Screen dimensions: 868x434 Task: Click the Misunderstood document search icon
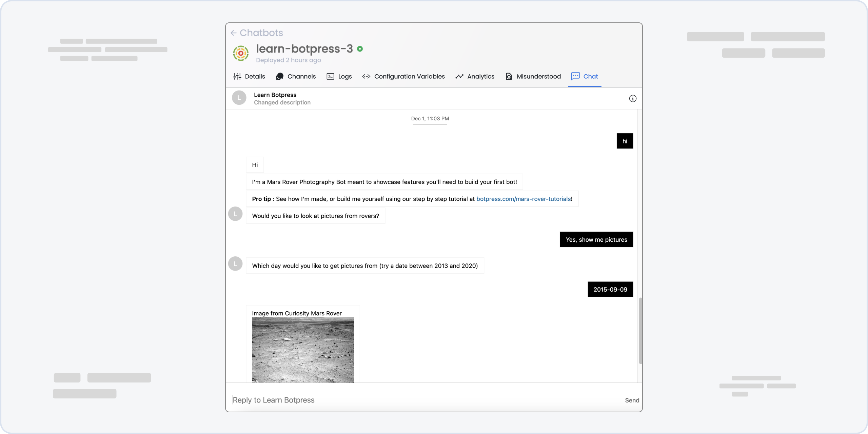(509, 76)
